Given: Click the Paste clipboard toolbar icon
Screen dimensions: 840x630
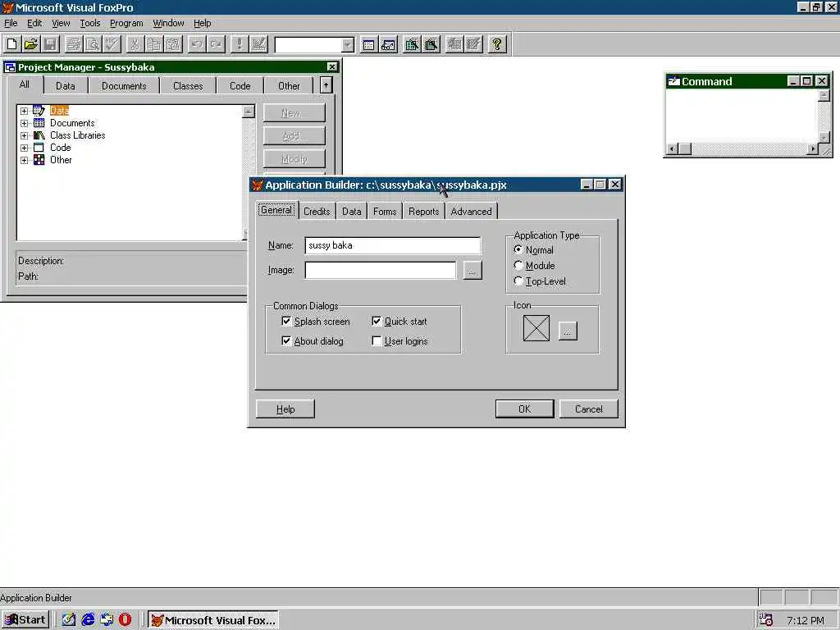Looking at the screenshot, I should (172, 44).
